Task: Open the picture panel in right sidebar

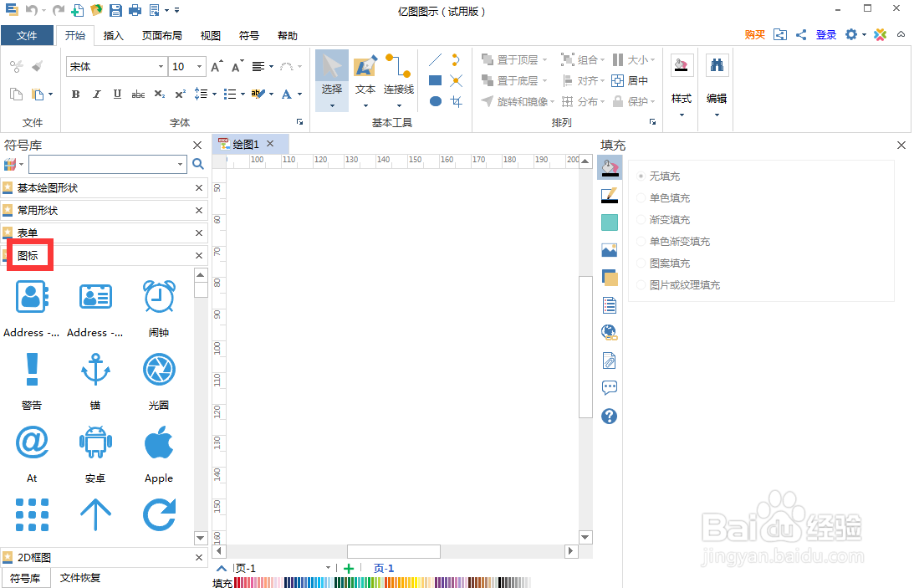Action: pyautogui.click(x=609, y=250)
